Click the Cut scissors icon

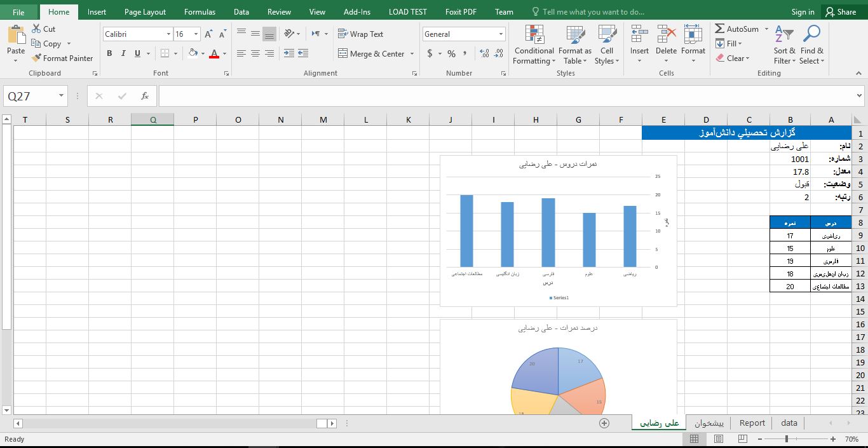(36, 29)
